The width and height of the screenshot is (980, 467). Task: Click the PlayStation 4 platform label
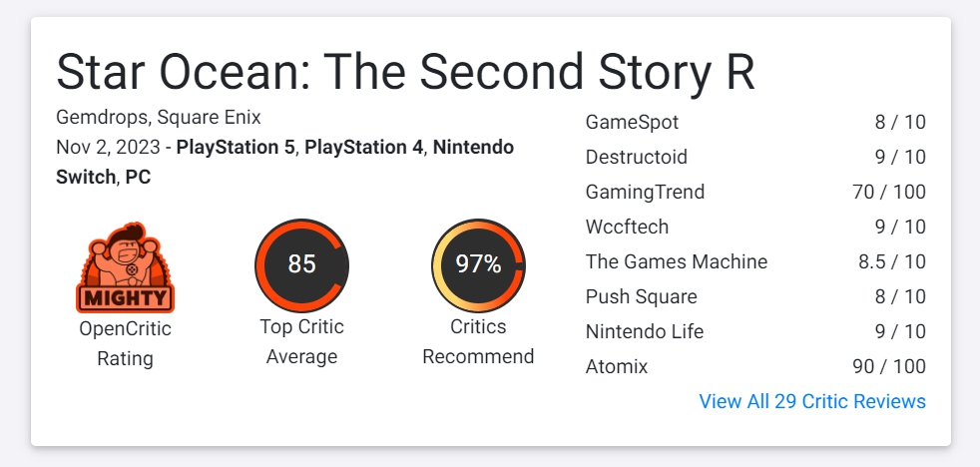click(363, 148)
